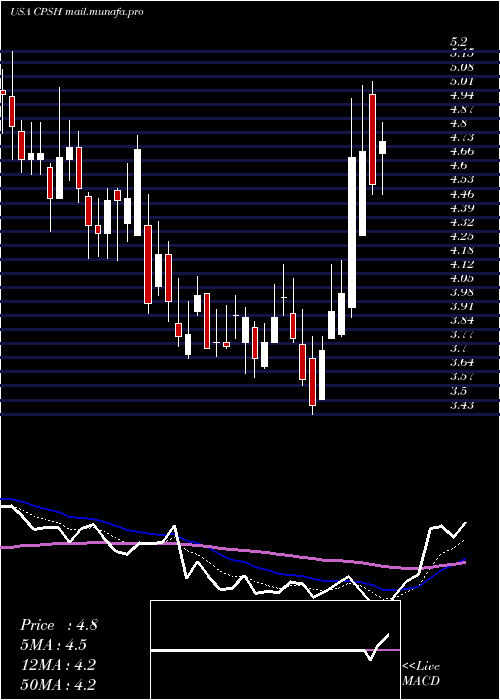Click the '12MA : 4.2' readout
The image size is (500, 700).
pyautogui.click(x=58, y=665)
